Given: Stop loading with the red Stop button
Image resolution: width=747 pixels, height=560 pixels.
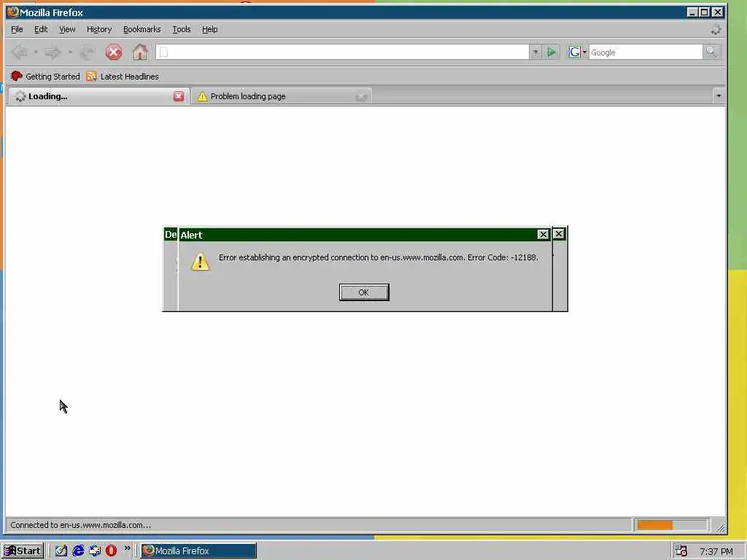Looking at the screenshot, I should 113,52.
